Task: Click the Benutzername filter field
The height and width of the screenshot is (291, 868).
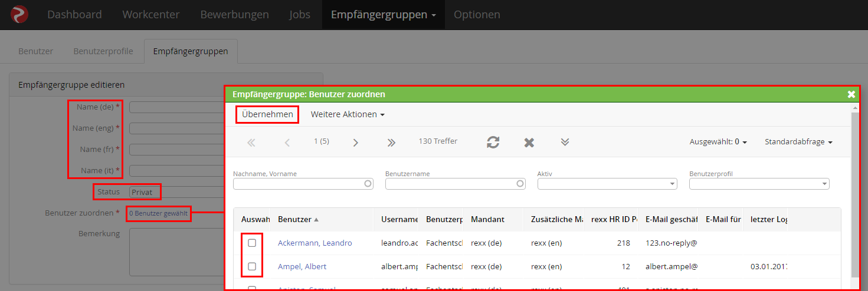Action: (456, 184)
